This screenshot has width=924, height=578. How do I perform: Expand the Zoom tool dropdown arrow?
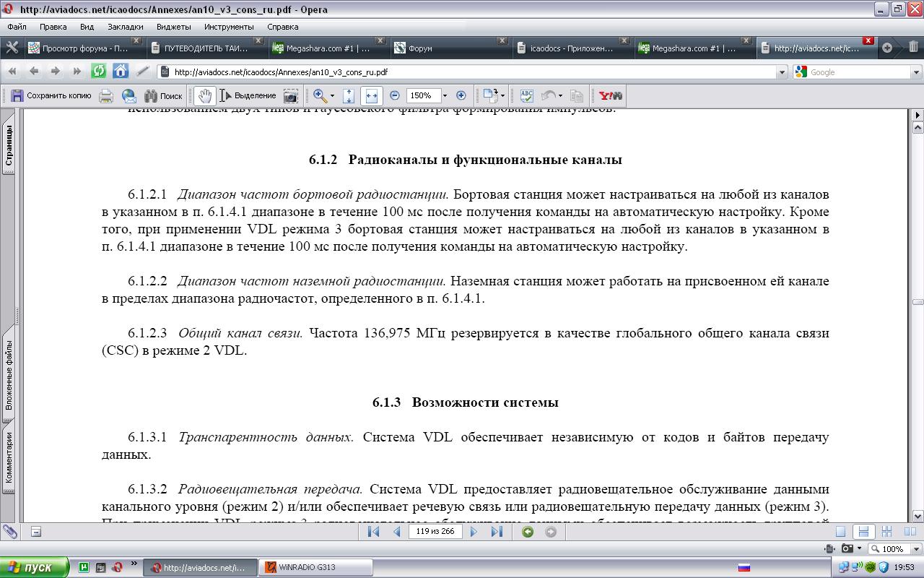click(x=332, y=95)
